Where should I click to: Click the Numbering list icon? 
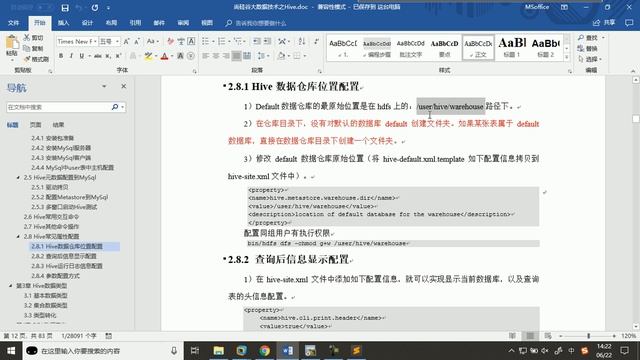(223, 41)
